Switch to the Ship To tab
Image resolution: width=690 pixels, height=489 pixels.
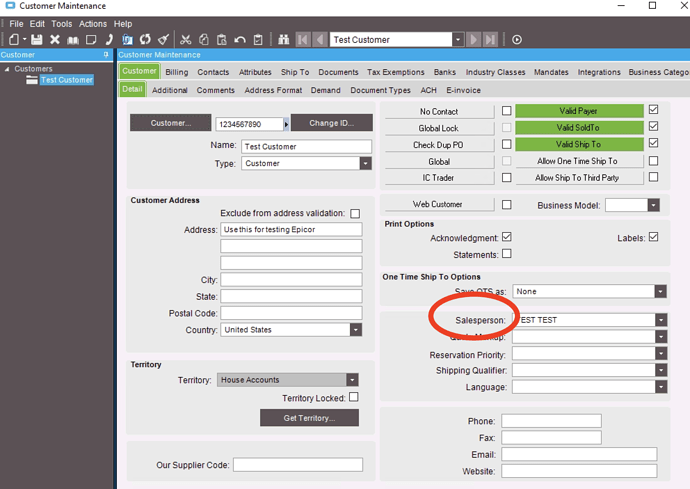coord(295,72)
